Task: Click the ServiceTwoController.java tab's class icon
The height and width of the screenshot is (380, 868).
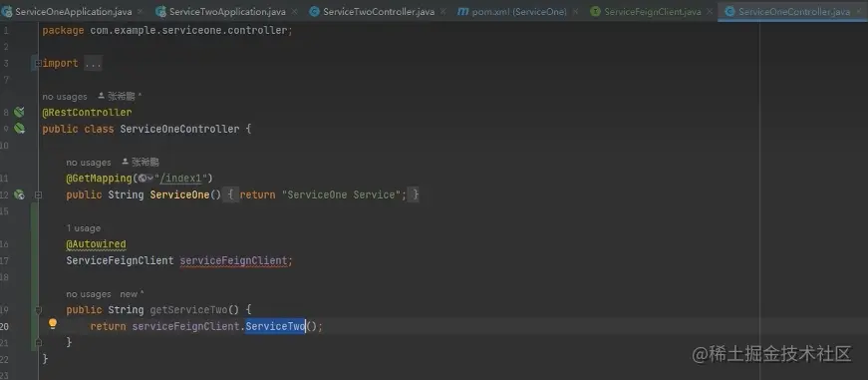Action: [315, 12]
